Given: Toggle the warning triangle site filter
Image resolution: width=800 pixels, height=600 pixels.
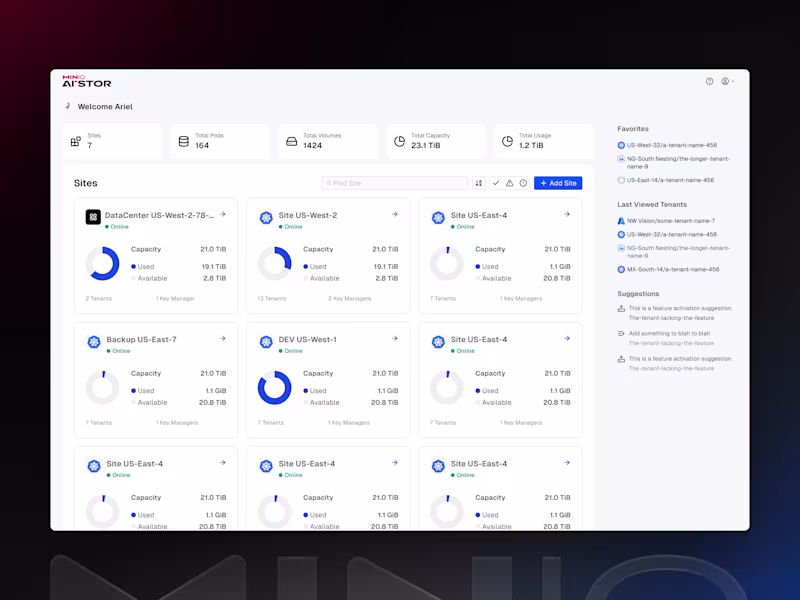Looking at the screenshot, I should [509, 183].
